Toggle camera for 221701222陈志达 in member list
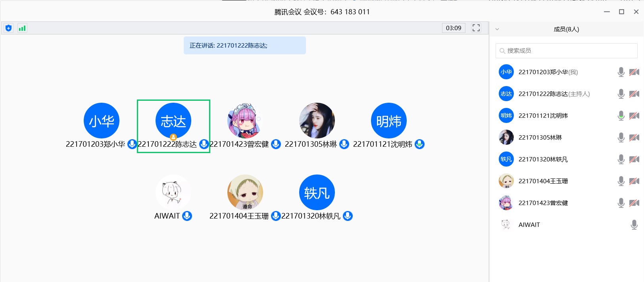644x282 pixels. (x=634, y=94)
